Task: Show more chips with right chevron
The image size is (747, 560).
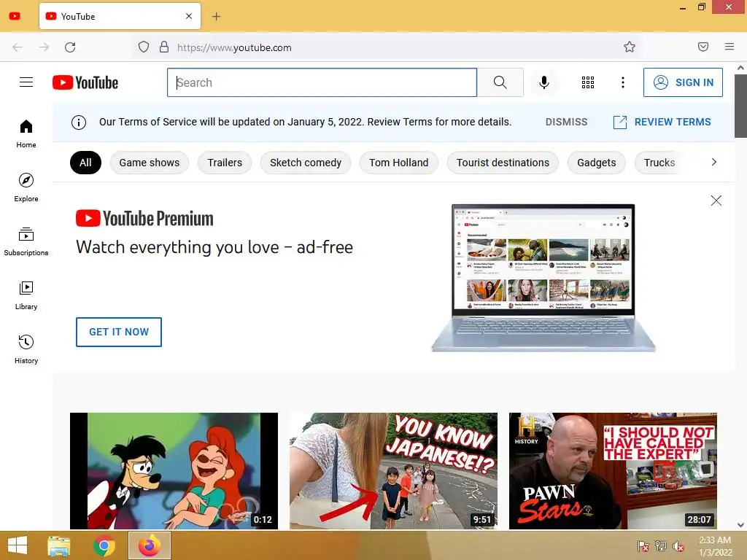Action: pyautogui.click(x=713, y=162)
